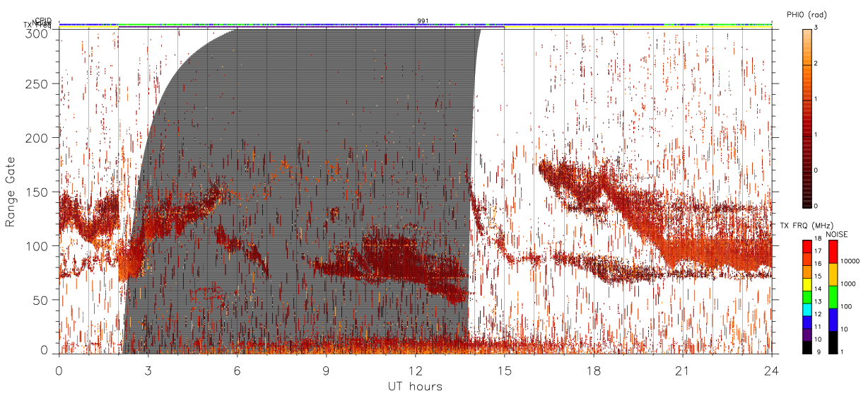This screenshot has width=868, height=401.
Task: Click the "991" CPID label at top
Action: point(423,21)
